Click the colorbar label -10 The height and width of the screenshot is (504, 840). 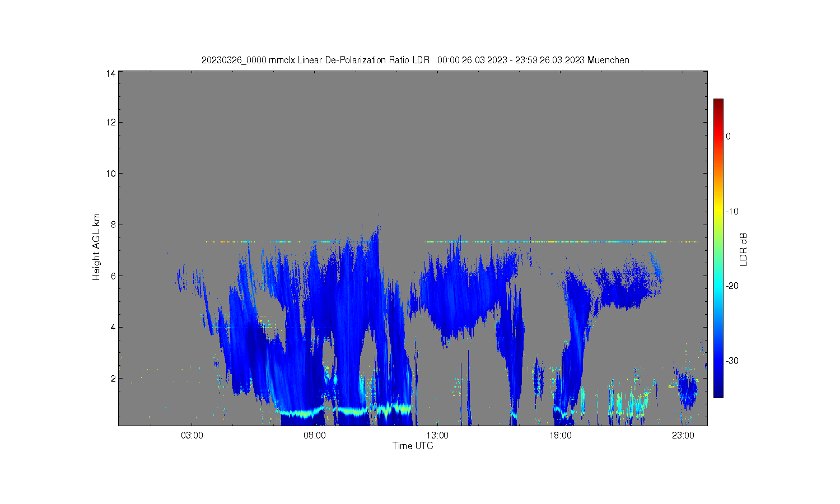point(732,211)
